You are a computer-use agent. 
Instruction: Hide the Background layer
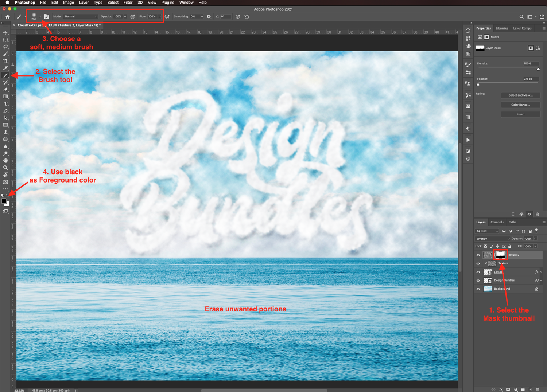(478, 289)
